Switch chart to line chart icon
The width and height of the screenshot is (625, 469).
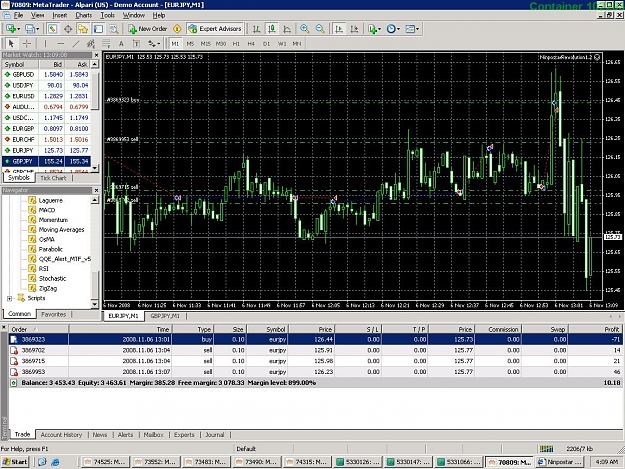click(287, 29)
